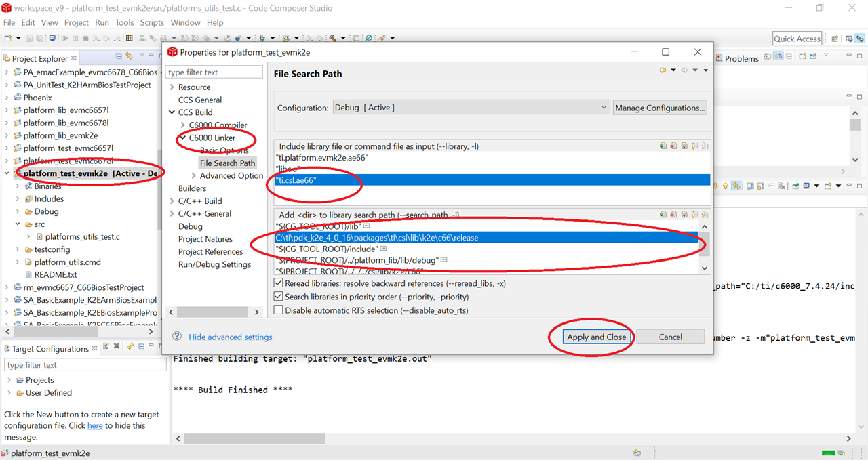The height and width of the screenshot is (460, 868).
Task: Expand Includes folder in Project Explorer
Action: (18, 199)
